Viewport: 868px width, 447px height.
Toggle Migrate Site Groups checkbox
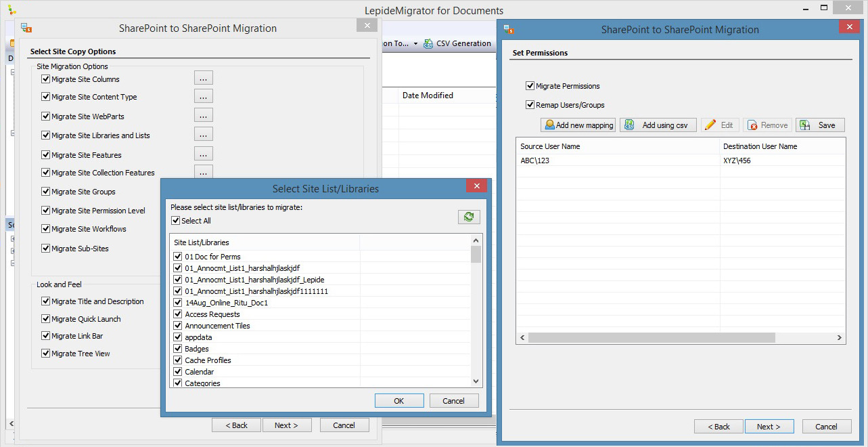[46, 191]
